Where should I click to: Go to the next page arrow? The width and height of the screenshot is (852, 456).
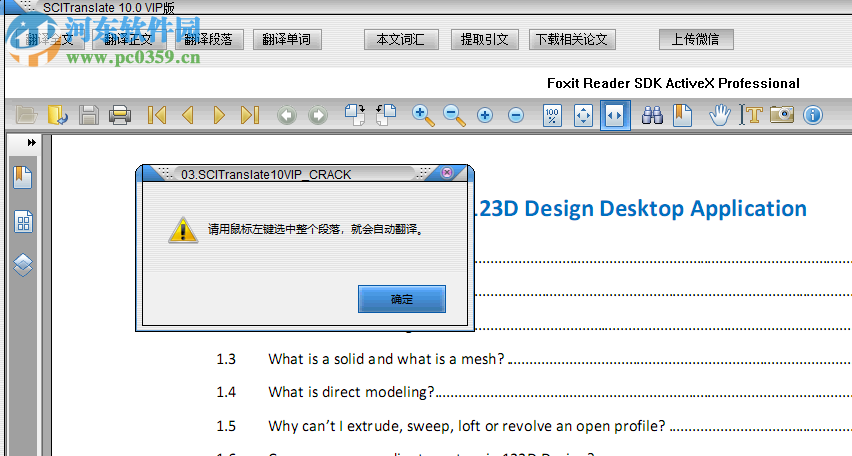[219, 115]
